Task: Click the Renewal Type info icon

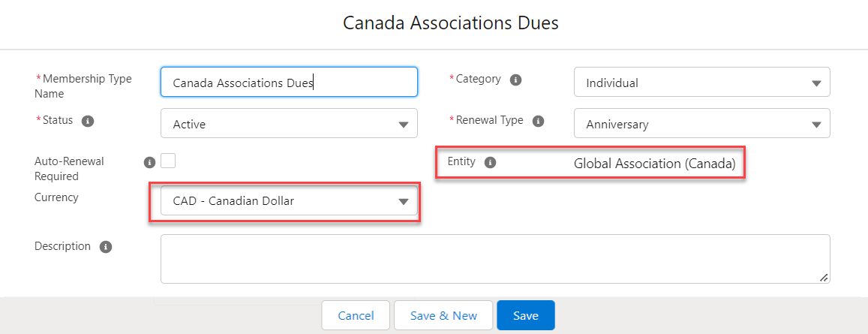Action: [538, 121]
